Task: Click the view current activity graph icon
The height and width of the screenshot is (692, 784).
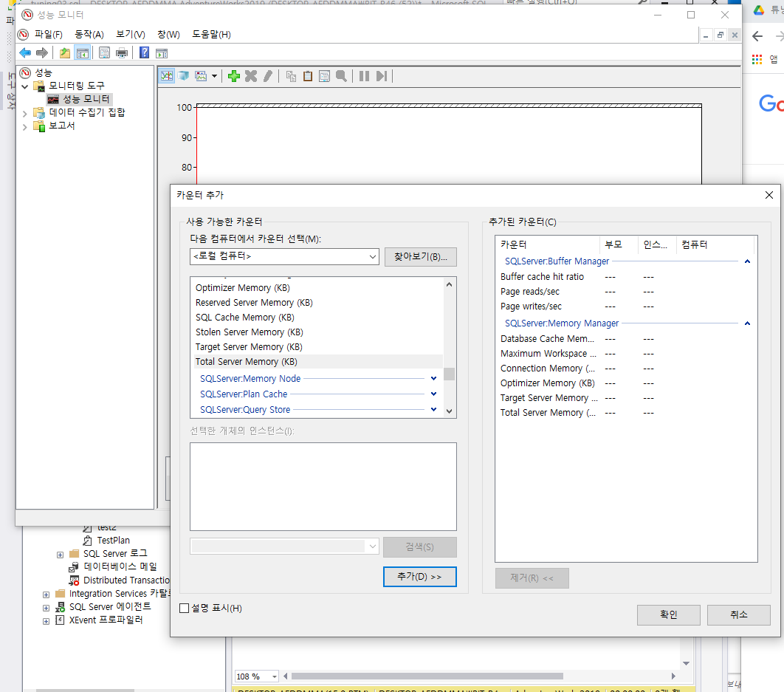Action: tap(167, 76)
